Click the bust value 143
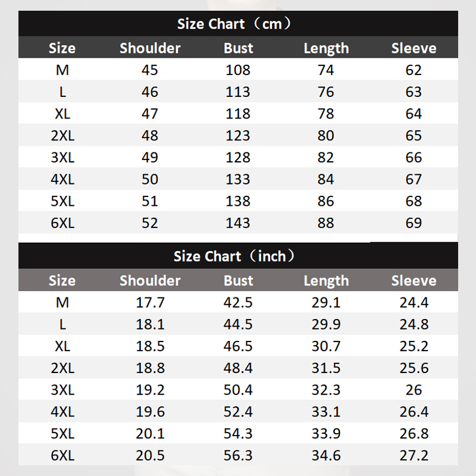Viewport: 476px width, 476px height. coord(238,223)
